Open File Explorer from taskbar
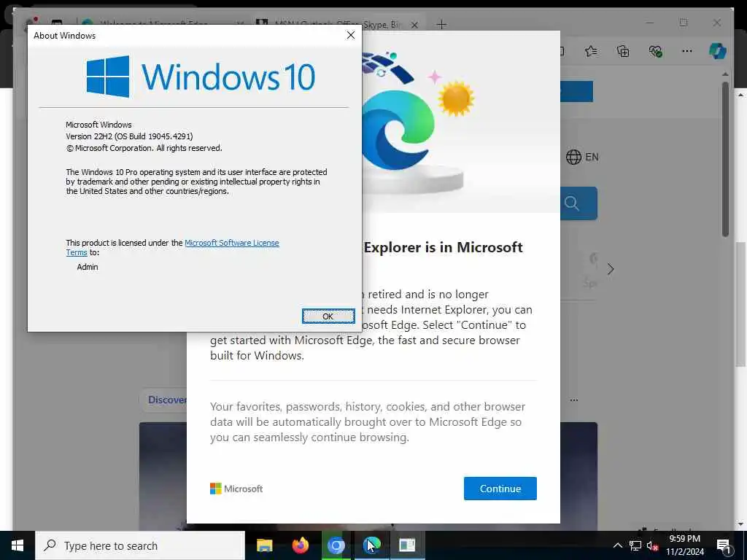Image resolution: width=747 pixels, height=560 pixels. click(x=264, y=545)
